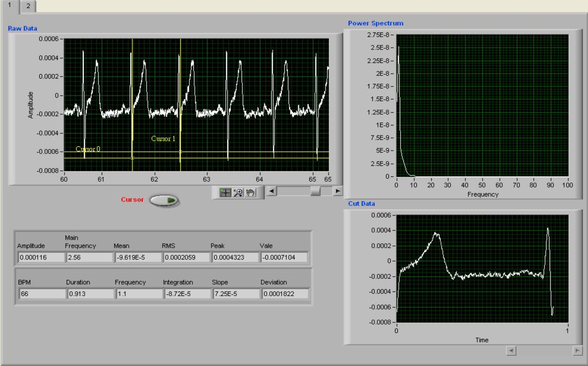Click the Amplitude axis label of Raw Data
This screenshot has height=366, width=588.
pos(30,105)
